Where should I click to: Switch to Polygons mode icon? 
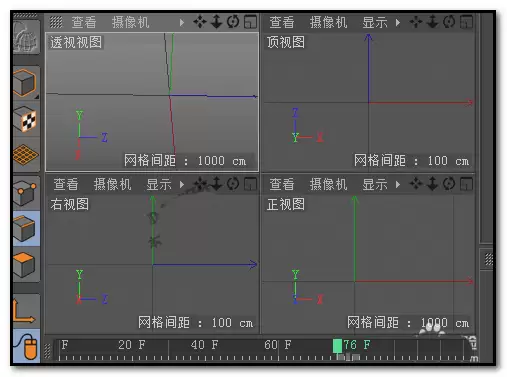pyautogui.click(x=26, y=264)
